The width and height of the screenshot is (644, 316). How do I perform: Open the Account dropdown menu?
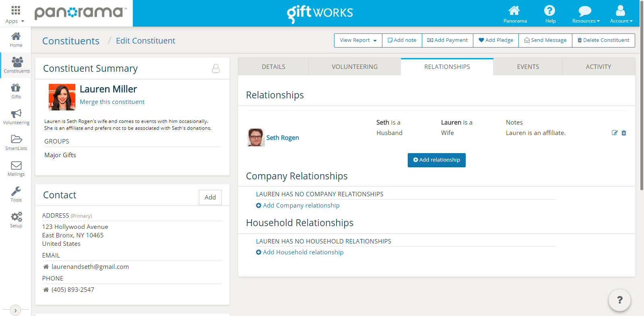coord(621,14)
